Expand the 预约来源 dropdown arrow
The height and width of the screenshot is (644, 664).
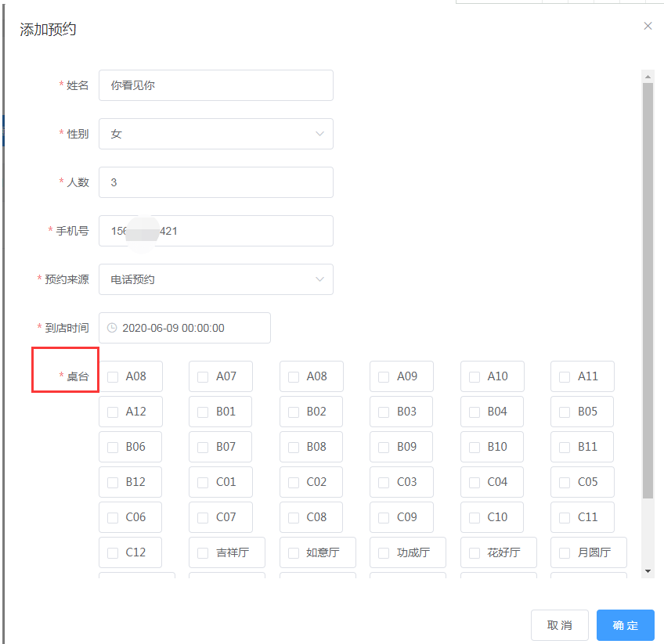click(319, 279)
